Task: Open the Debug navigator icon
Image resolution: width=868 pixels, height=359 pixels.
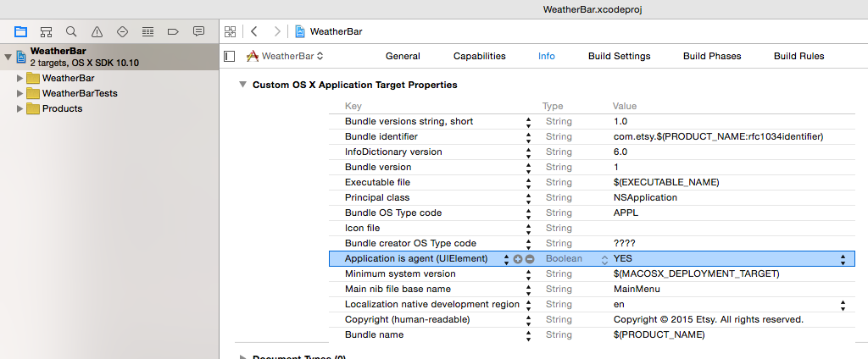Action: click(x=147, y=31)
